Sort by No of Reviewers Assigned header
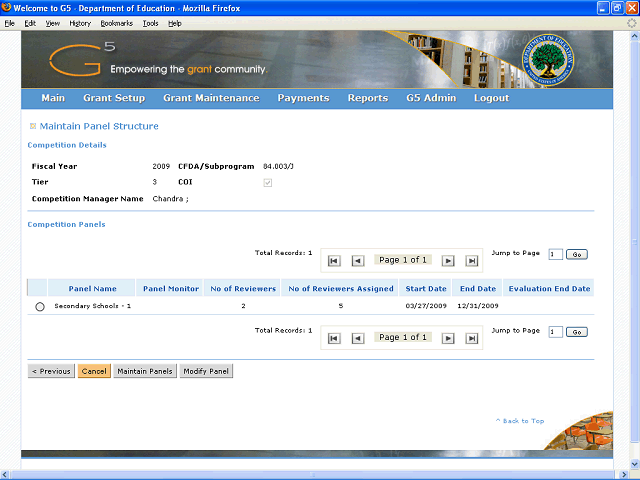 pyautogui.click(x=340, y=289)
